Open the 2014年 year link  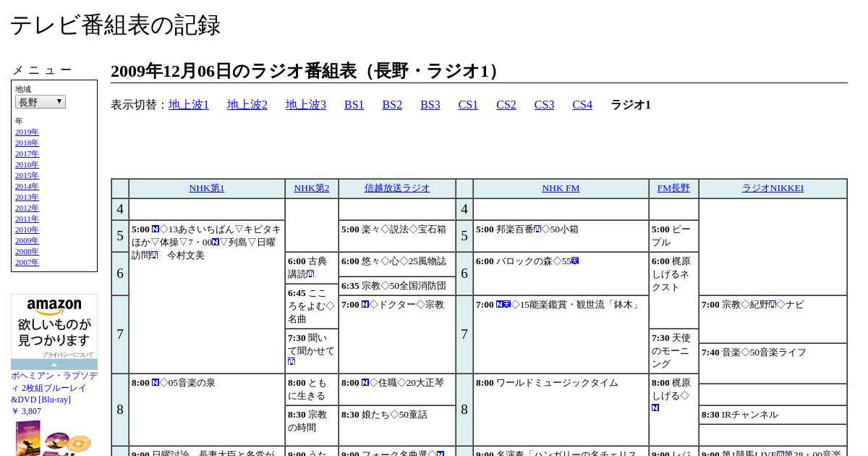(x=27, y=186)
